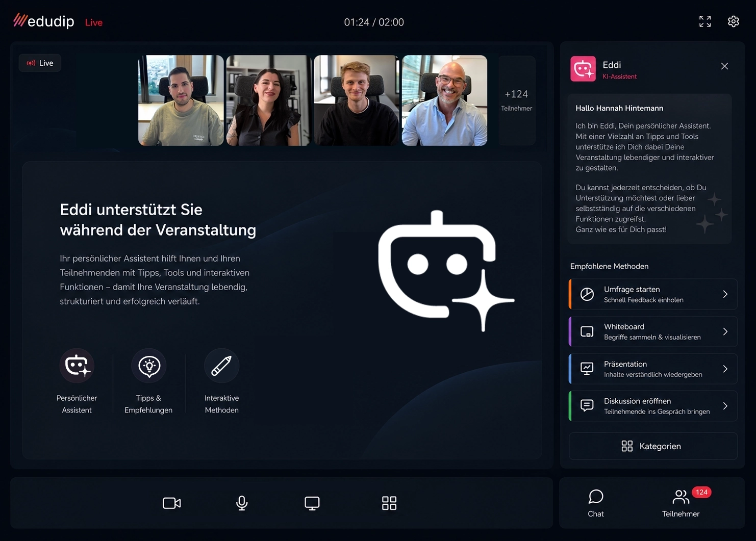Open the +124 Teilnehmer tile
The image size is (756, 541).
pos(516,100)
